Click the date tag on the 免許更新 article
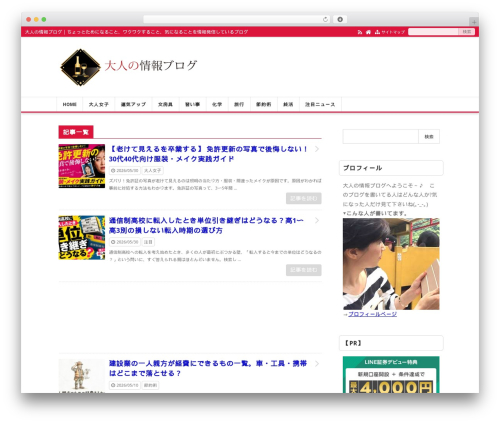 point(125,170)
